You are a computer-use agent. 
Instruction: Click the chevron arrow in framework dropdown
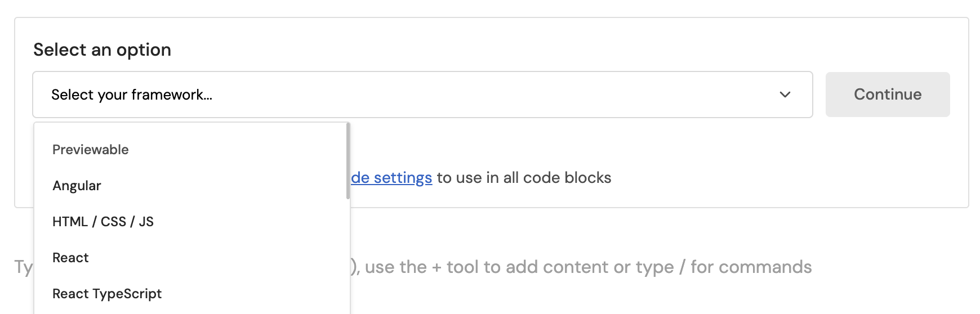click(785, 95)
